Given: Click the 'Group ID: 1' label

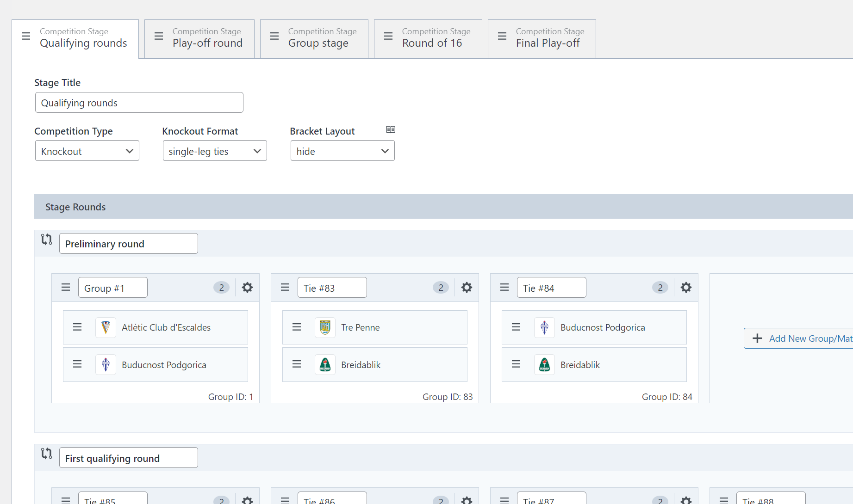Looking at the screenshot, I should (x=230, y=397).
